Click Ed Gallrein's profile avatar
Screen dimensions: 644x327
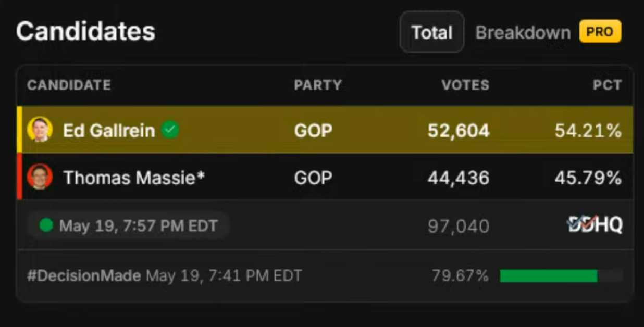click(40, 130)
